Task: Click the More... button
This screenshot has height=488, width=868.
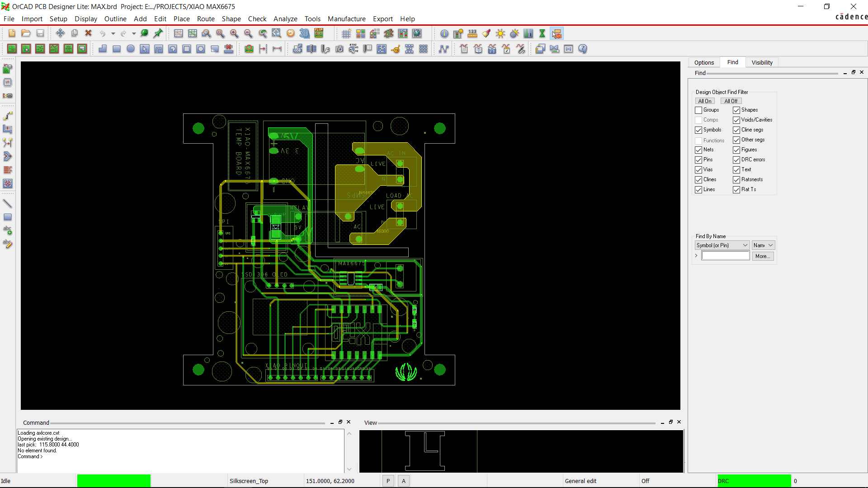Action: tap(763, 256)
